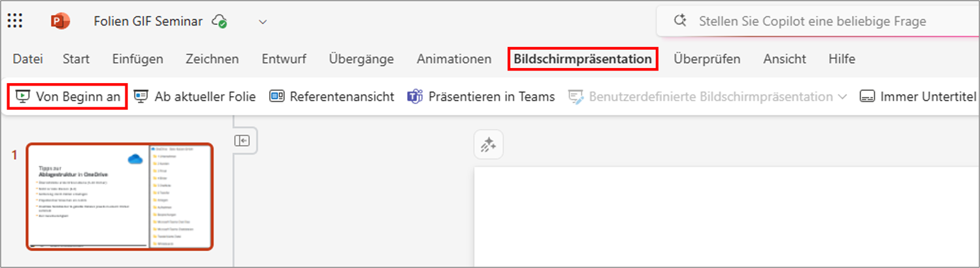Select the Übergänge tab
Image resolution: width=980 pixels, height=268 pixels.
click(x=361, y=59)
